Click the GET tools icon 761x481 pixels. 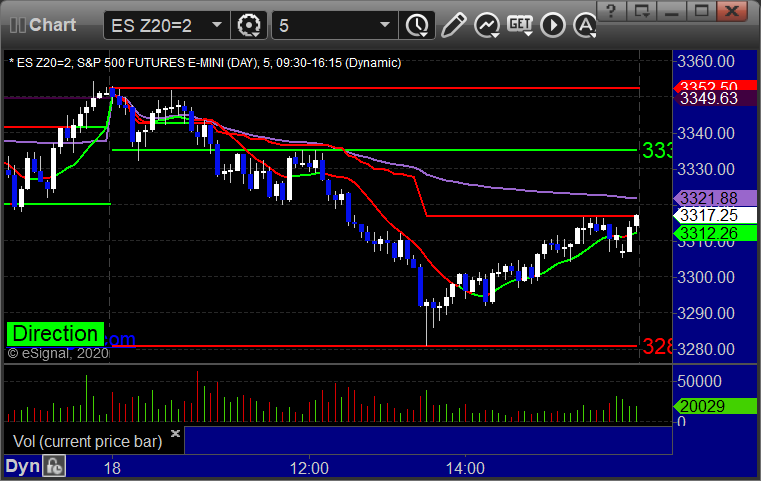click(520, 25)
